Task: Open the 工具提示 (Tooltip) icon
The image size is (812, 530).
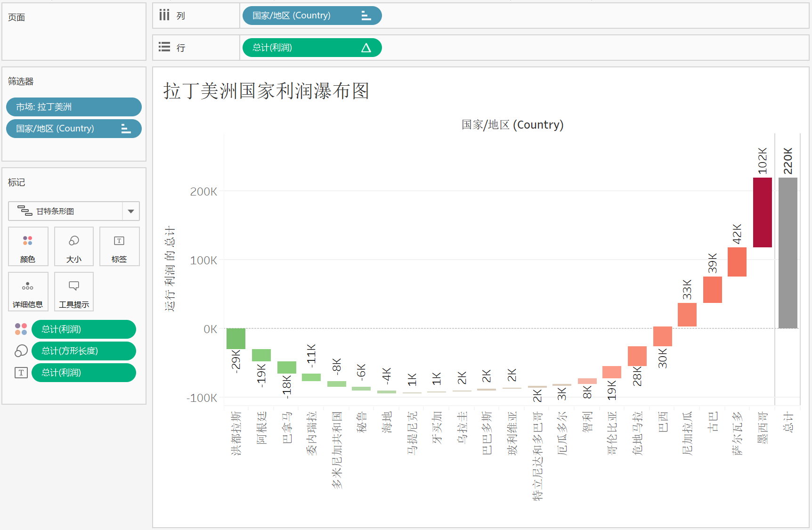Action: tap(73, 292)
